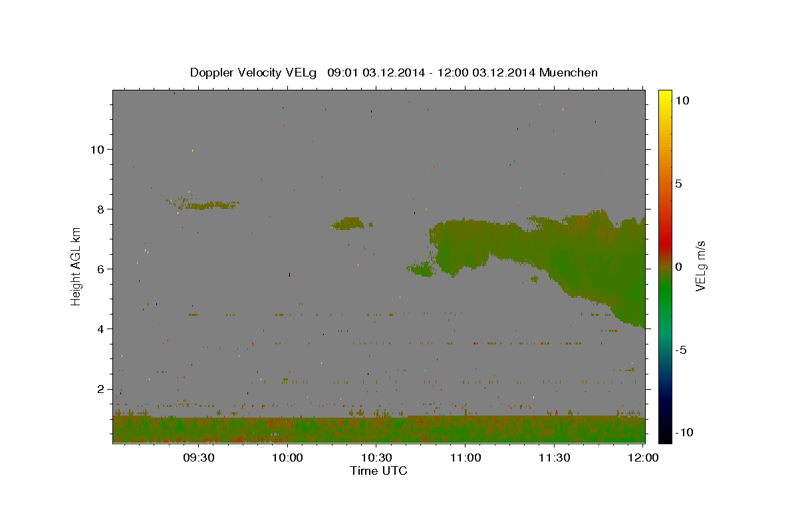Click the boundary layer echo band below 1 km
The height and width of the screenshot is (532, 798).
tap(379, 430)
